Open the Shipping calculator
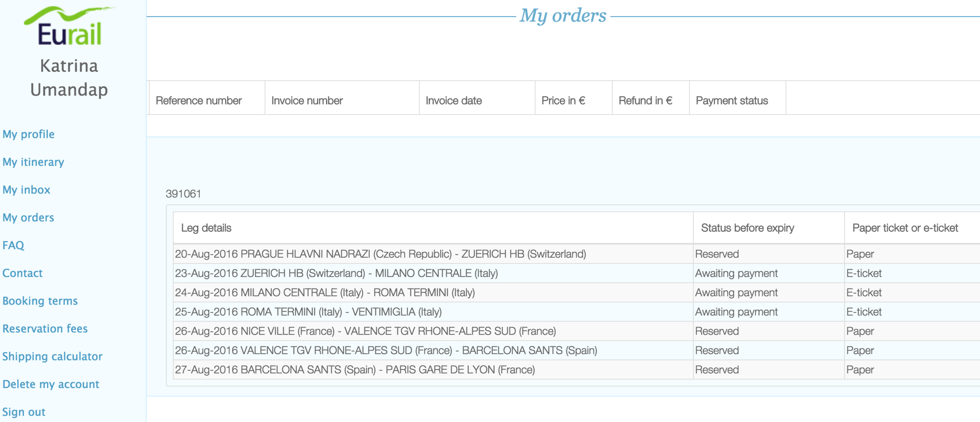 click(53, 357)
